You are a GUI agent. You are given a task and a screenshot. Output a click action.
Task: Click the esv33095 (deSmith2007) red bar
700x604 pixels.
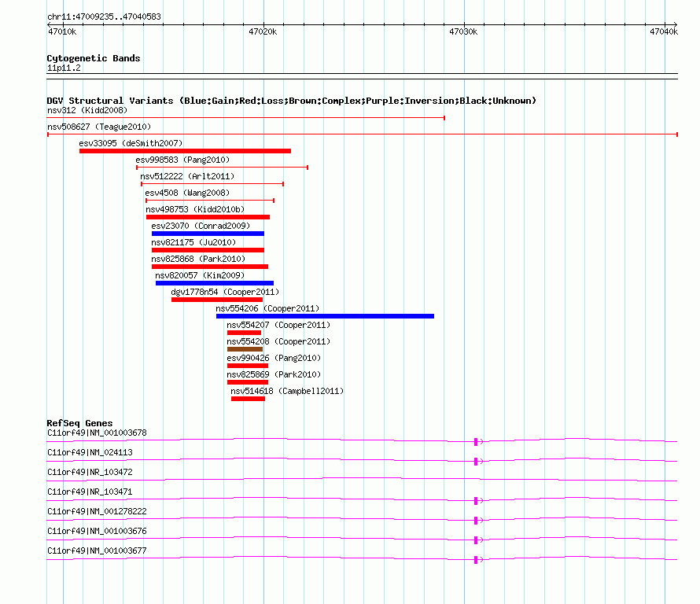pyautogui.click(x=186, y=151)
